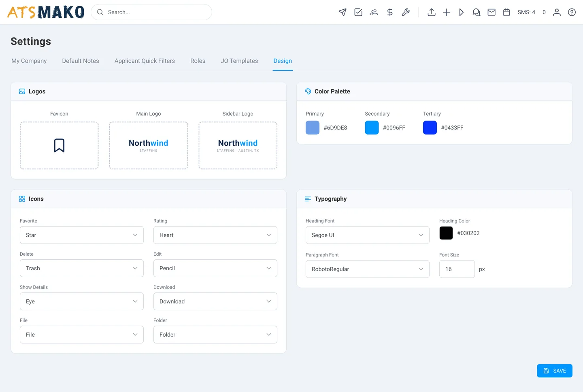Click the help question mark icon

pyautogui.click(x=572, y=12)
